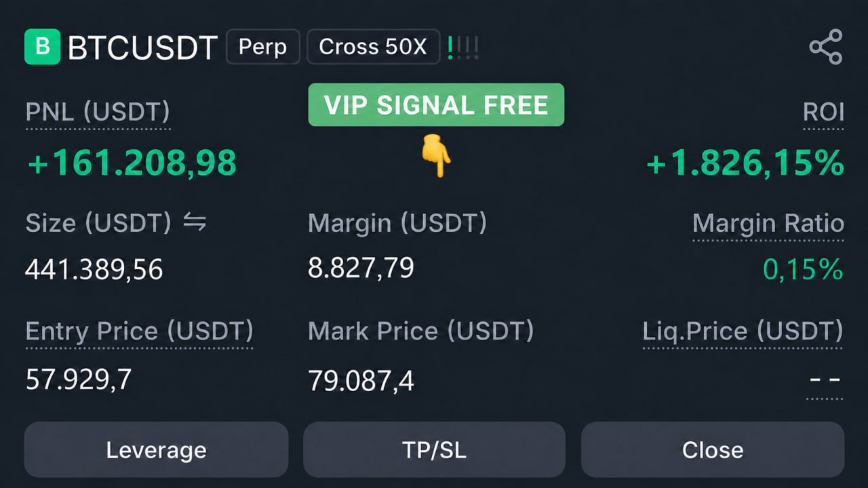This screenshot has height=488, width=868.
Task: Click the pointing hand emoji
Action: click(437, 155)
